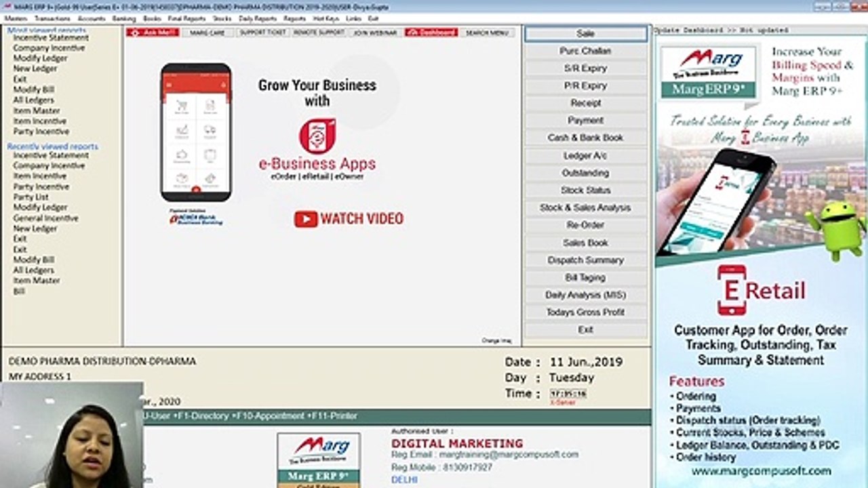This screenshot has height=488, width=868.
Task: Open the Receipt shortcut
Action: [586, 103]
